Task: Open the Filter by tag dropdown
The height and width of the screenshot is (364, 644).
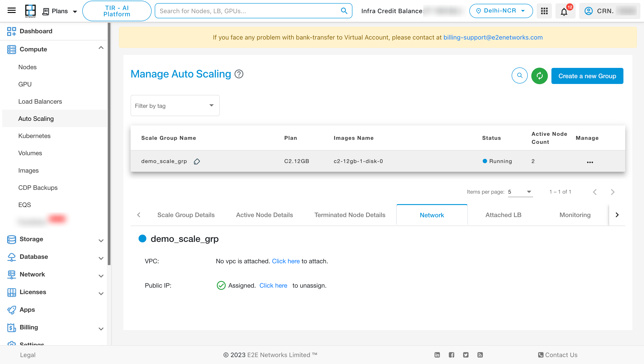Action: click(x=175, y=106)
